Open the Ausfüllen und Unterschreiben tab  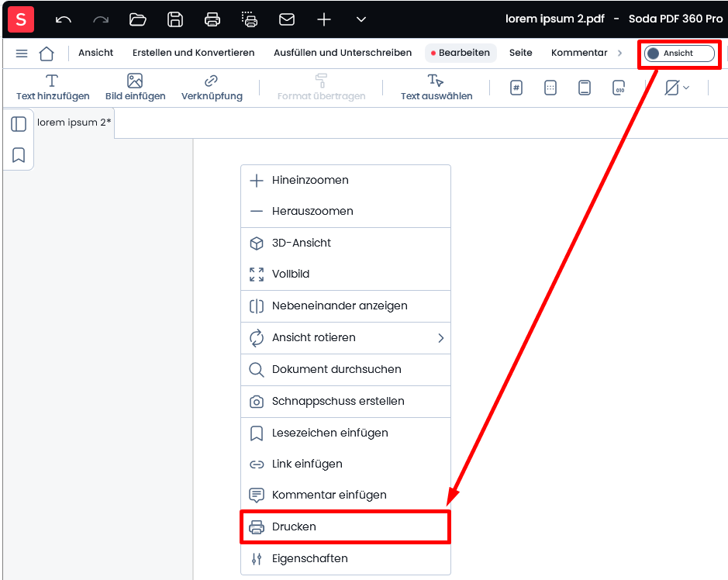coord(343,53)
